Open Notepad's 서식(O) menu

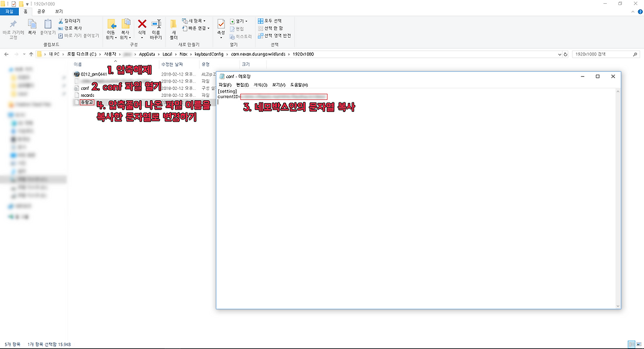tap(260, 85)
